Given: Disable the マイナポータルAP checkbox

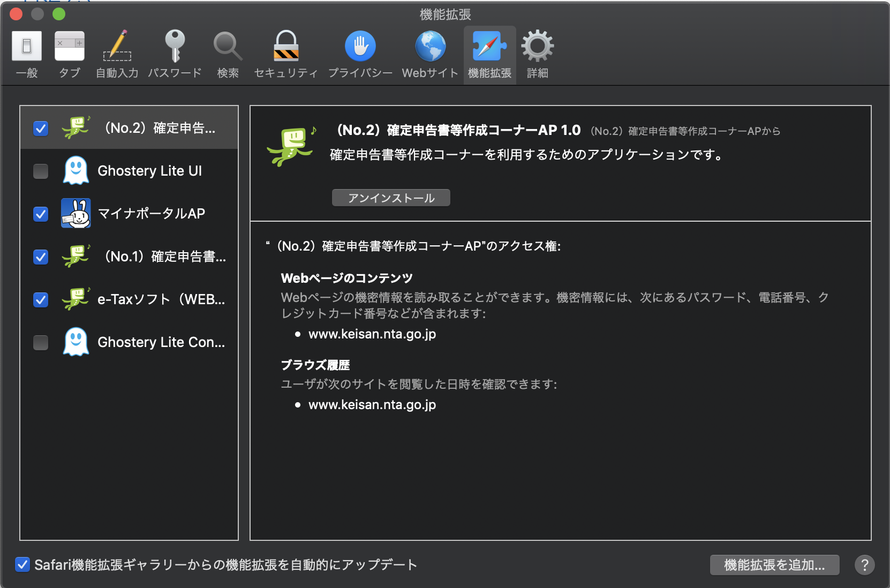Looking at the screenshot, I should pos(41,214).
